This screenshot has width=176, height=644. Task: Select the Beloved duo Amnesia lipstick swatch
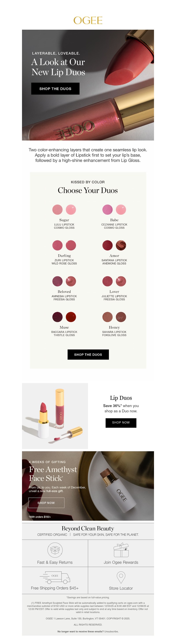[x=57, y=281]
